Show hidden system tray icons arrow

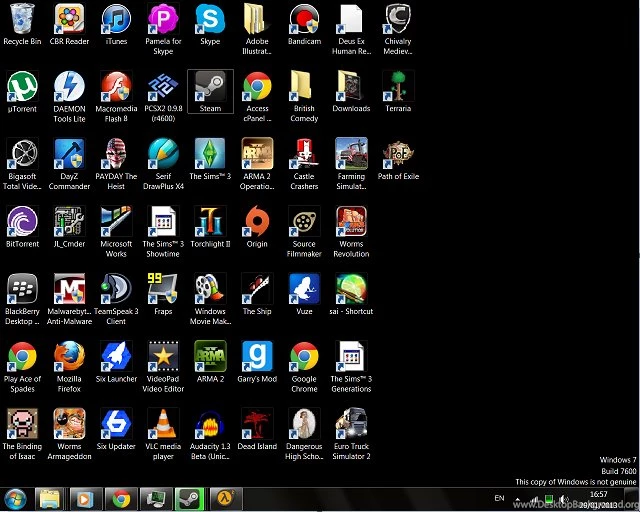(518, 499)
